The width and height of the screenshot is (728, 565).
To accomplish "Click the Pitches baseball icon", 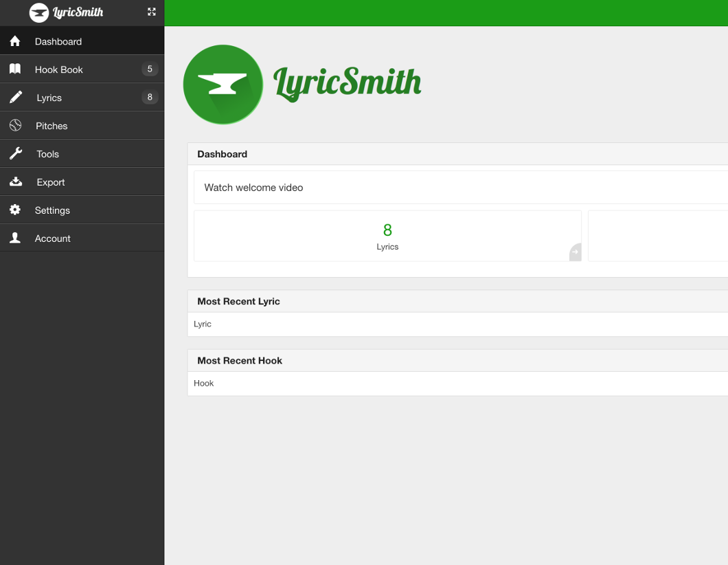I will (15, 126).
